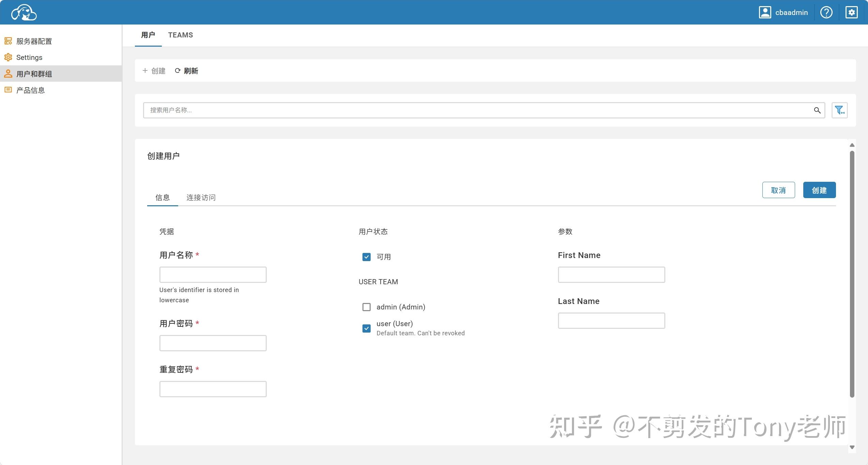Switch to the 连接访问 tab
The width and height of the screenshot is (868, 465).
point(201,198)
